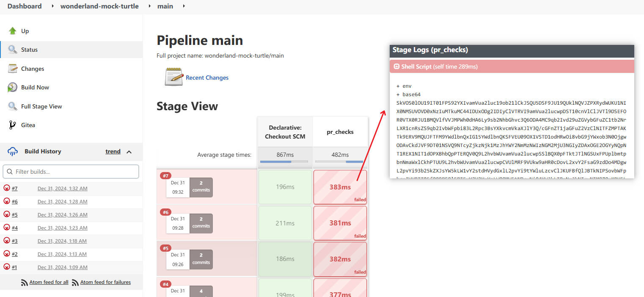Open dropdown arrow after main breadcrumb
This screenshot has width=644, height=297.
183,6
